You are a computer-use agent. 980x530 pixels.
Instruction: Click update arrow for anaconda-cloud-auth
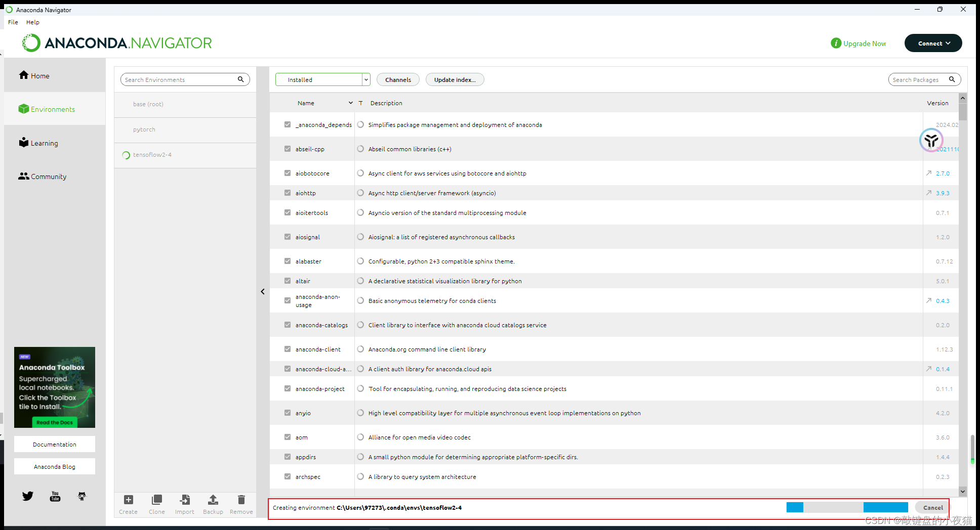click(x=929, y=369)
